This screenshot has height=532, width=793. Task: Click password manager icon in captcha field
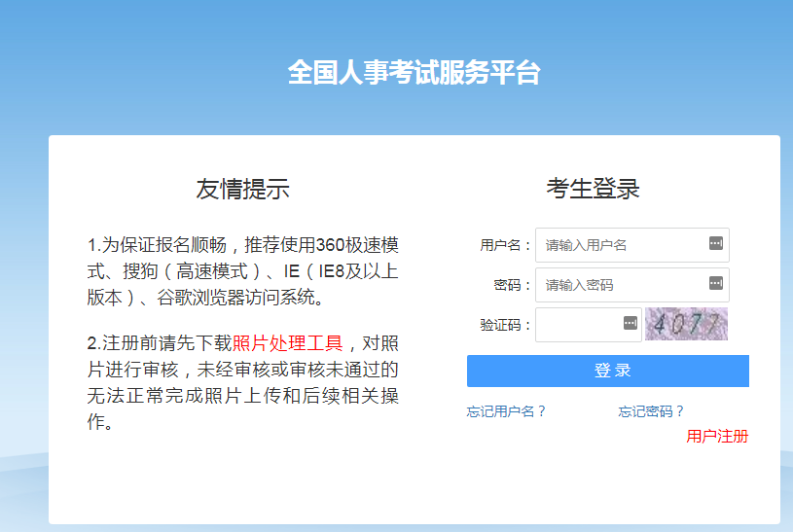631,323
